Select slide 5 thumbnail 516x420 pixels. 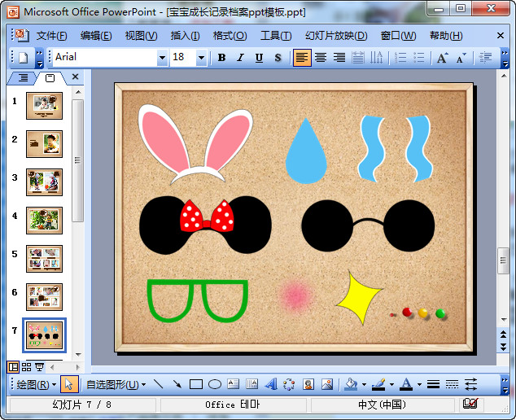[44, 259]
